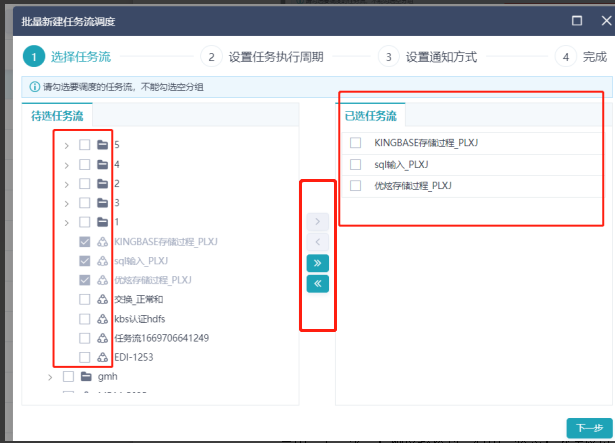Expand folder 4 in the tree
615x443 pixels.
pos(67,164)
